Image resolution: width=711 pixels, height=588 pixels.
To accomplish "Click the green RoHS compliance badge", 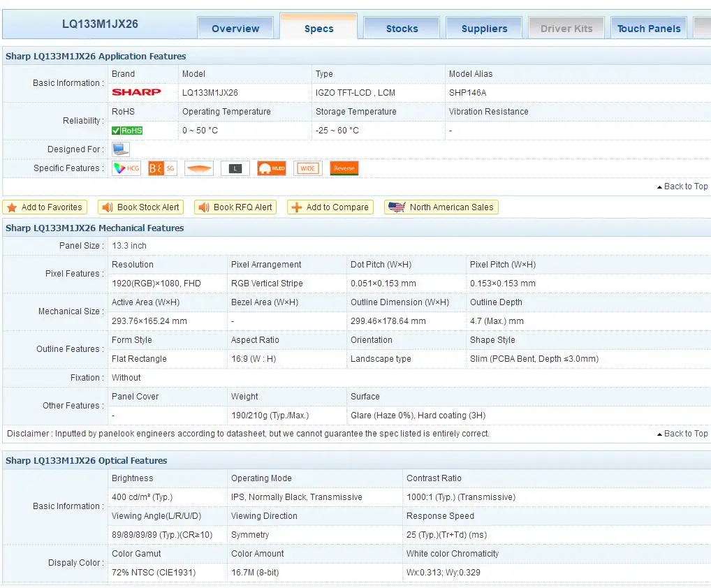I will (x=127, y=131).
